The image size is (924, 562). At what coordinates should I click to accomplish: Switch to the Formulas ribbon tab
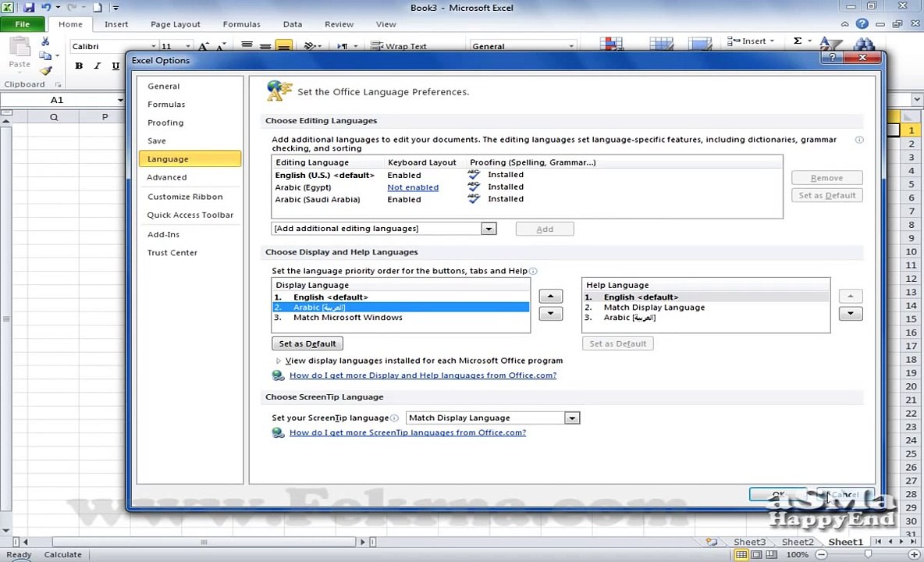(x=242, y=24)
